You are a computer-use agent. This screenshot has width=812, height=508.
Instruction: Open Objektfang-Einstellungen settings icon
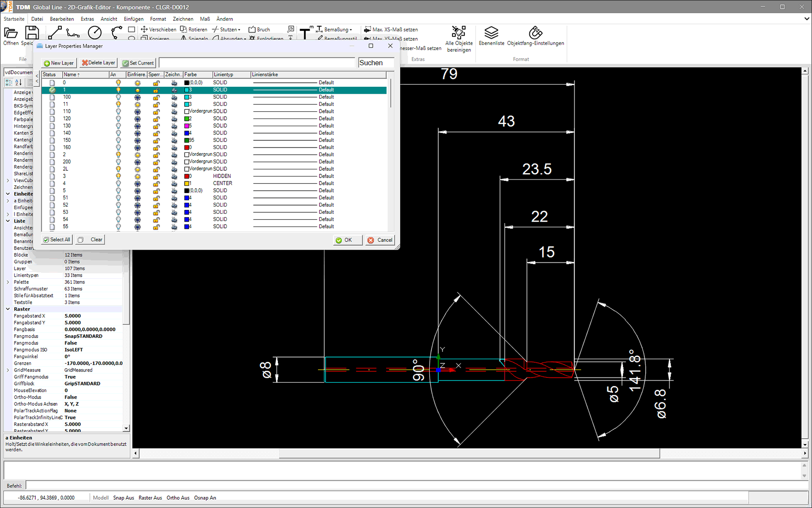[535, 32]
